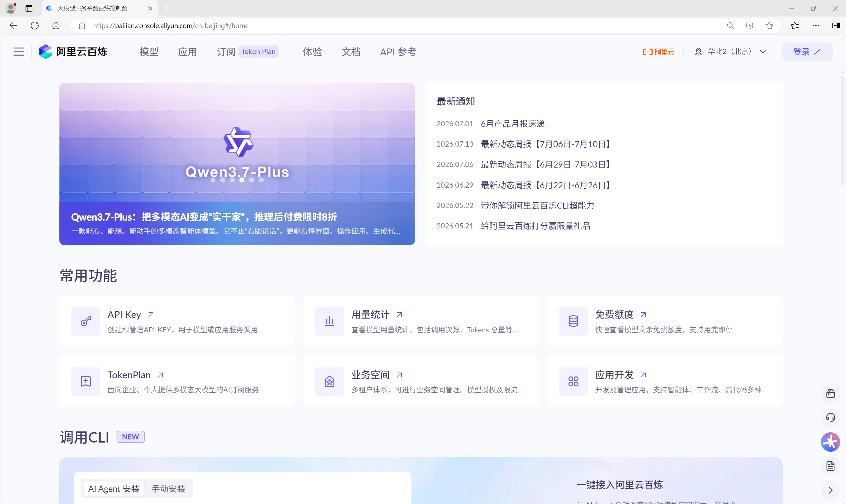Open the 模型 menu
The height and width of the screenshot is (504, 846).
tap(149, 52)
